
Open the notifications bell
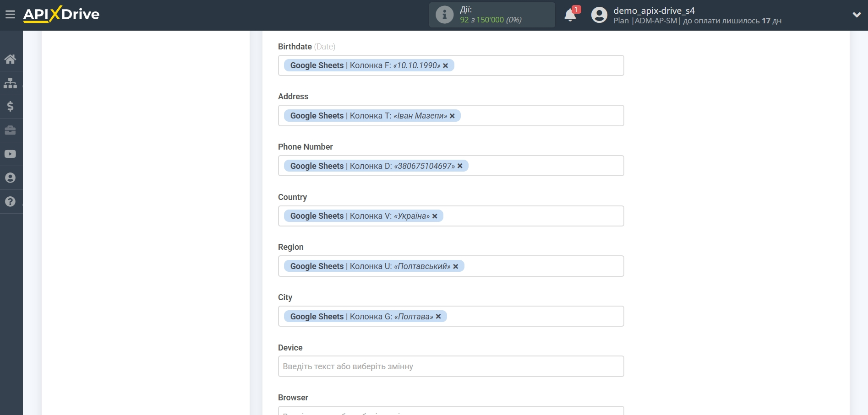click(570, 15)
